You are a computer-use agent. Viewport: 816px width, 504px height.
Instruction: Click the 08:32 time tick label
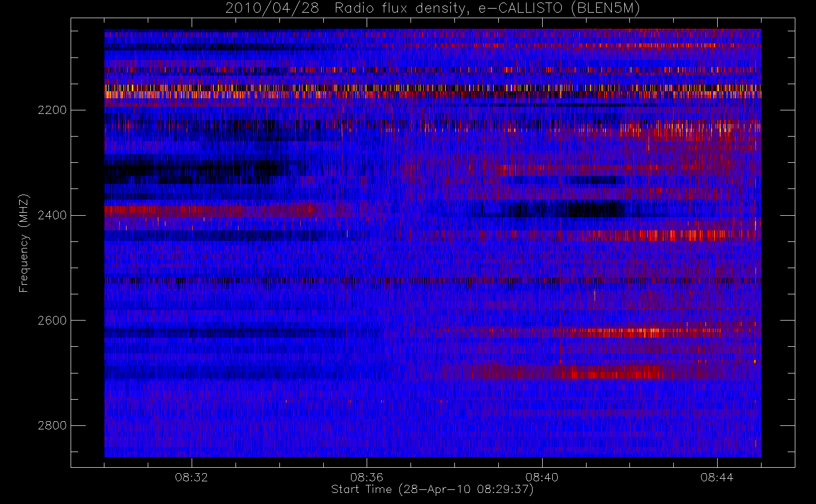[192, 477]
